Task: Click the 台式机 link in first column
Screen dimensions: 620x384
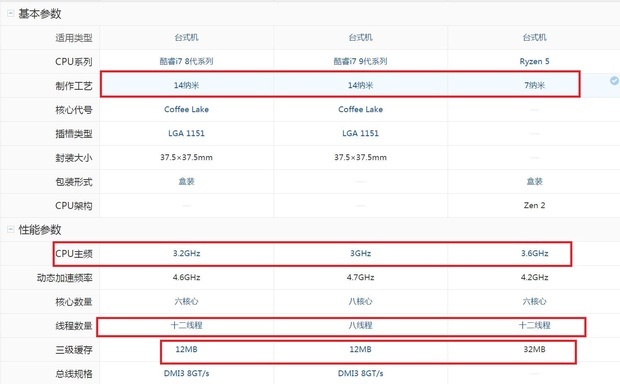Action: pyautogui.click(x=186, y=38)
